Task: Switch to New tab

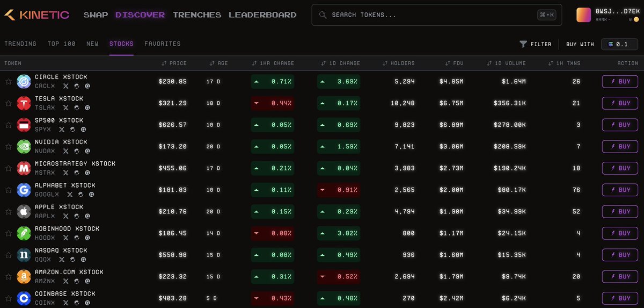Action: click(x=92, y=44)
